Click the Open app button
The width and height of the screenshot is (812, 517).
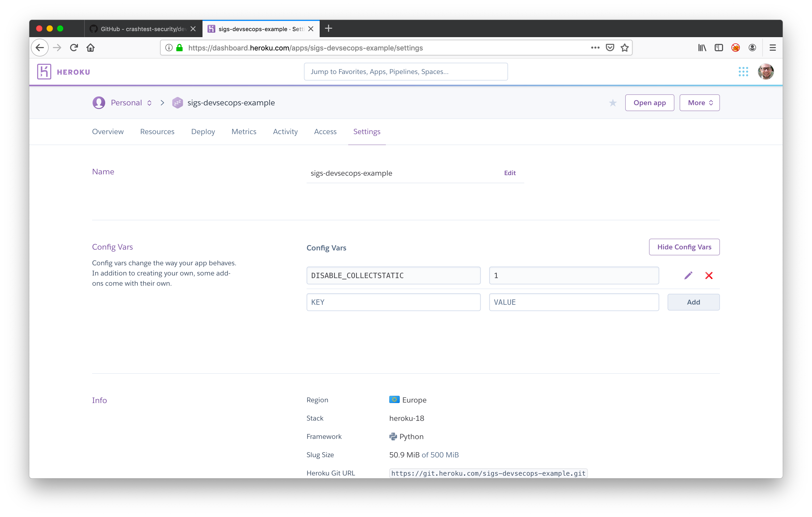point(649,103)
